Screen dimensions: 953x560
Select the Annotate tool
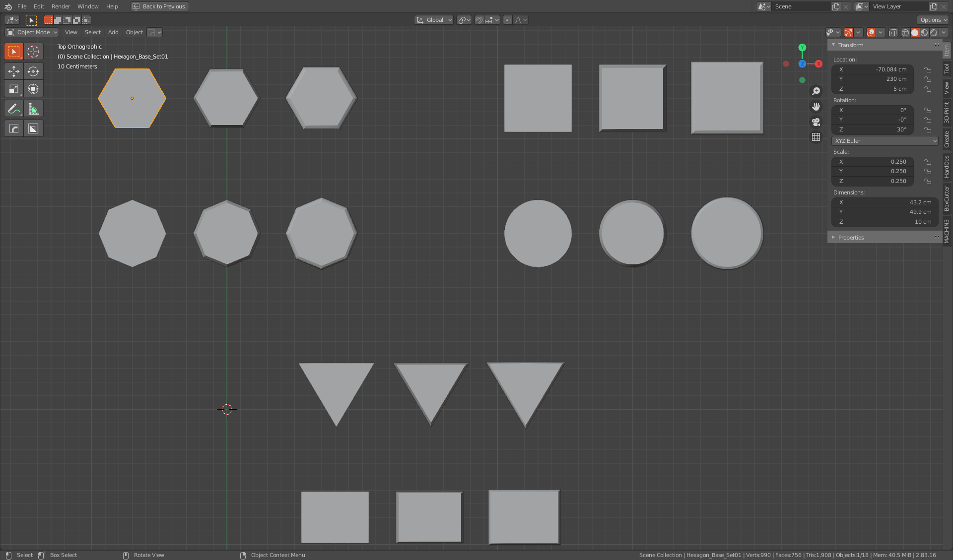click(x=13, y=108)
